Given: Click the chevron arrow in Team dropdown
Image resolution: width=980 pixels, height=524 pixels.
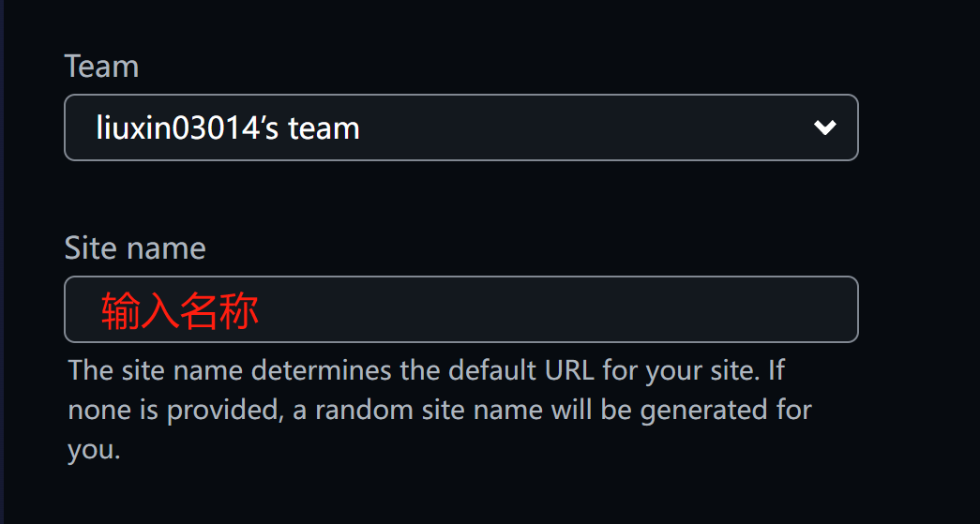Looking at the screenshot, I should (x=825, y=128).
